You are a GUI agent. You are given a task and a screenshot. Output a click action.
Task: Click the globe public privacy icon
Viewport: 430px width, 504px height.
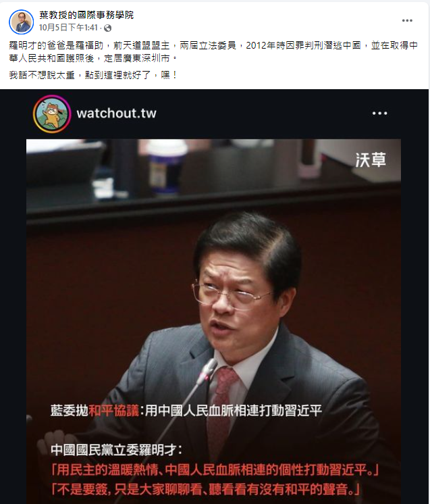click(108, 28)
